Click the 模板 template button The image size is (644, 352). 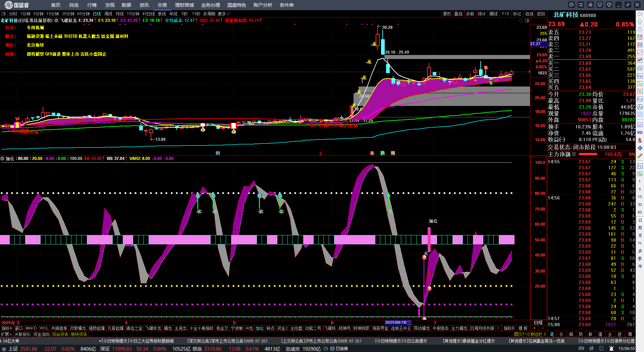(x=523, y=328)
